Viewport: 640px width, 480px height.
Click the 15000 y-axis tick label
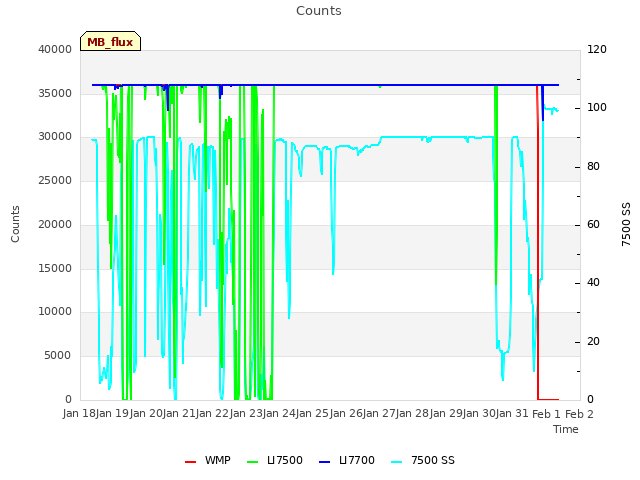55,268
